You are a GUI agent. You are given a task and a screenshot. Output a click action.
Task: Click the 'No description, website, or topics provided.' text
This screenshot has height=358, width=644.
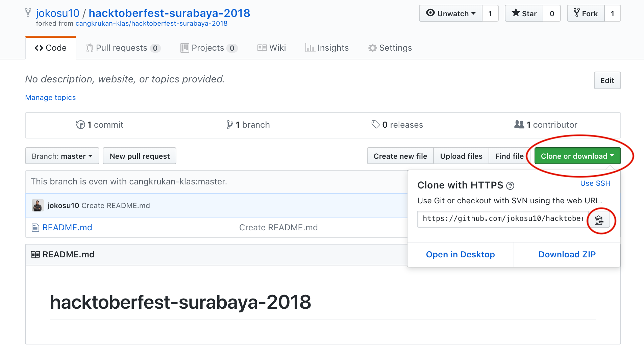tap(125, 79)
